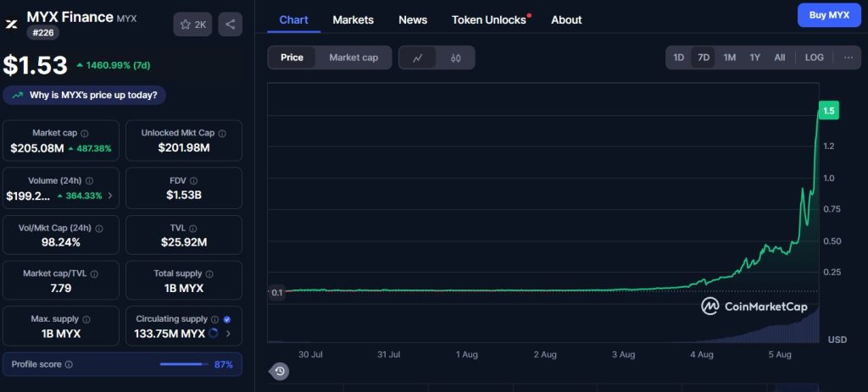The width and height of the screenshot is (868, 392).
Task: Set chart range to 7D
Action: coord(703,58)
